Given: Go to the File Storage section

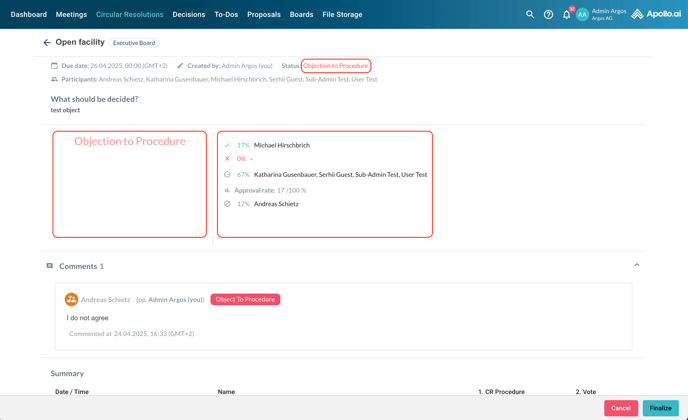Looking at the screenshot, I should (x=342, y=15).
